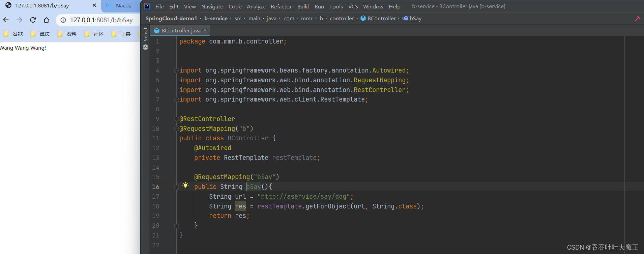Screen dimensions: 644x254
Task: Click the @Autowired annotation on line 12
Action: 213,148
